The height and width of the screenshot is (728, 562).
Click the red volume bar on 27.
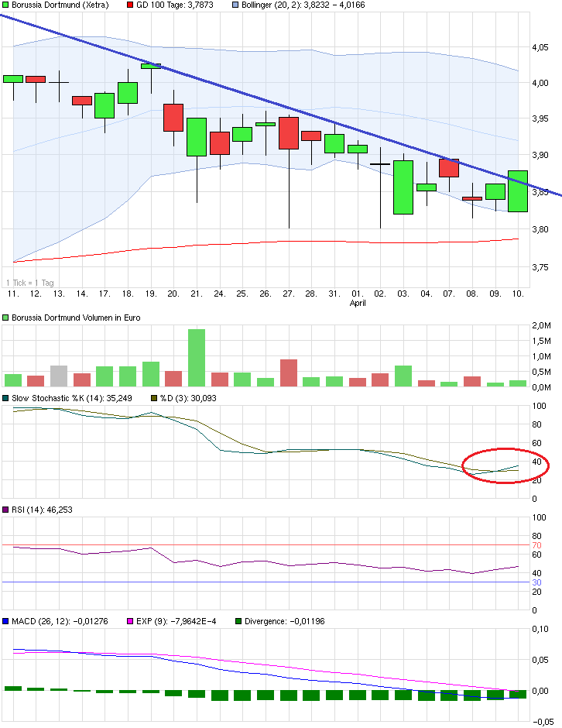289,373
